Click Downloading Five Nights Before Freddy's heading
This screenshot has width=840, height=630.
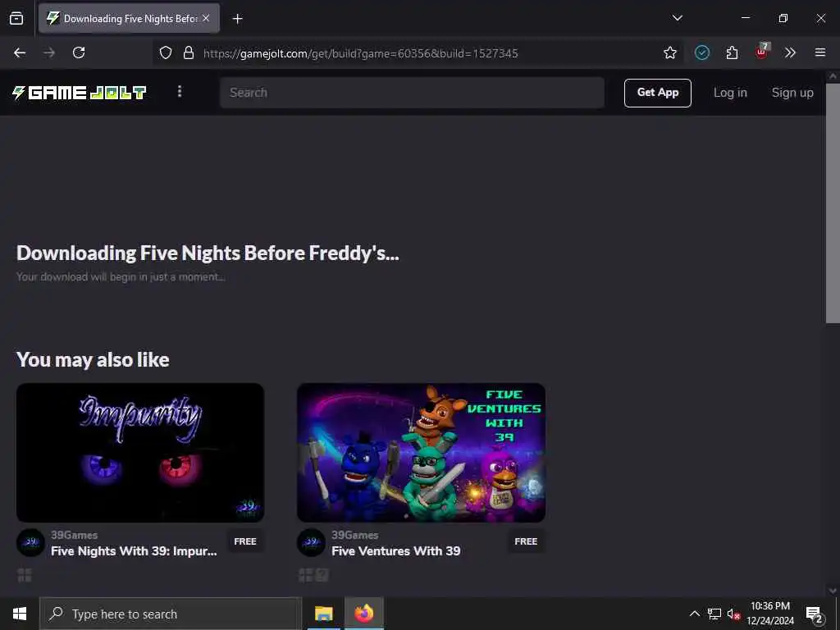coord(208,253)
